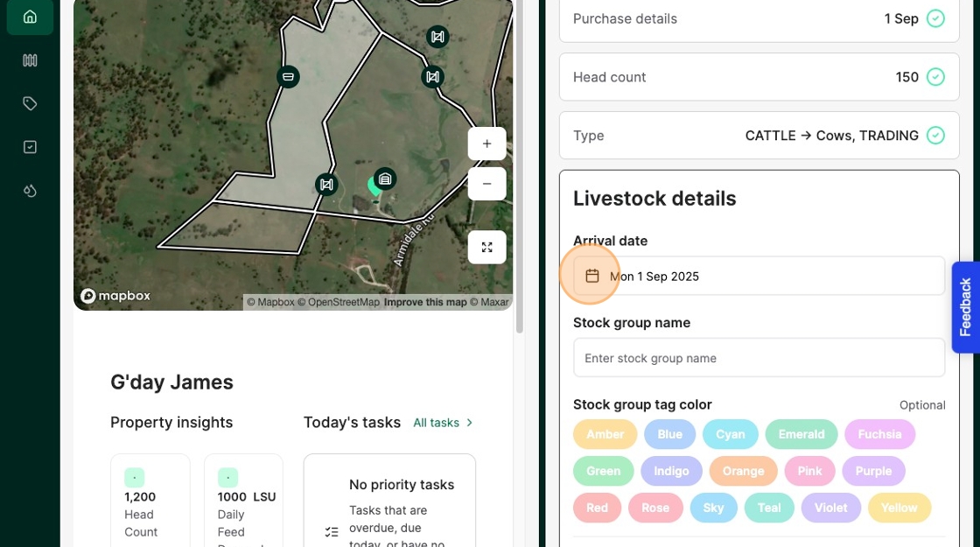
Task: Click the left panel vertical scrollbar
Action: (x=519, y=166)
